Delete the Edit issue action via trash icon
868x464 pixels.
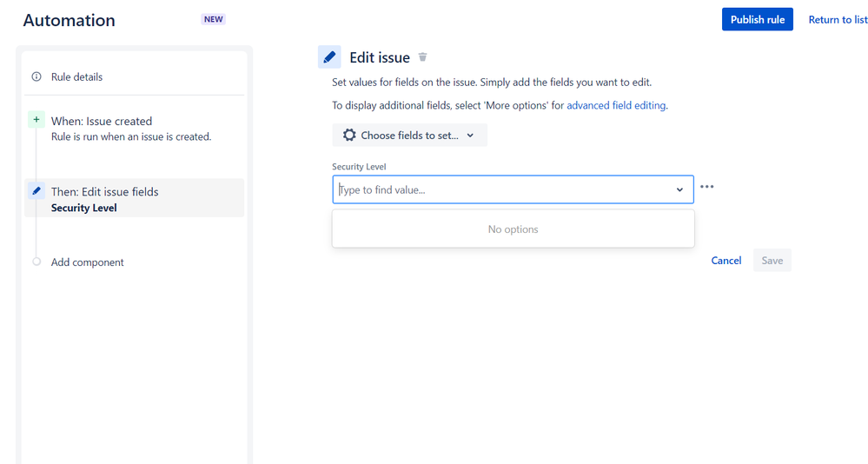[x=422, y=57]
